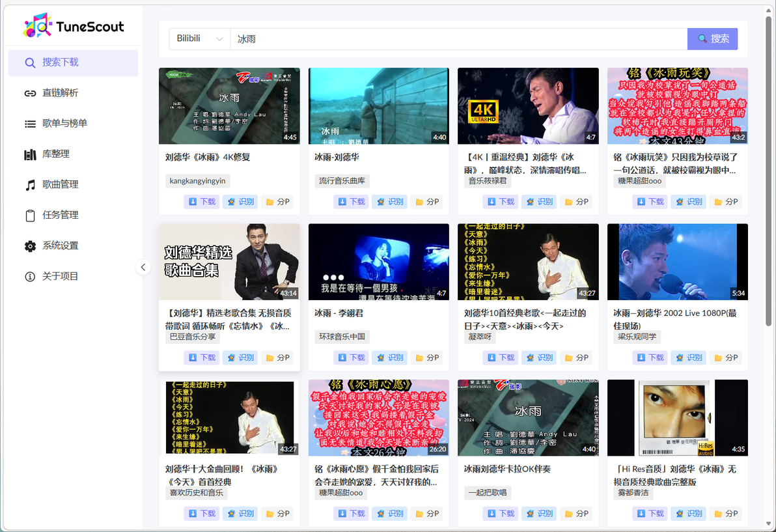The width and height of the screenshot is (776, 532).
Task: Open 分P for 冰雨 - 李翊君
Action: click(x=427, y=357)
